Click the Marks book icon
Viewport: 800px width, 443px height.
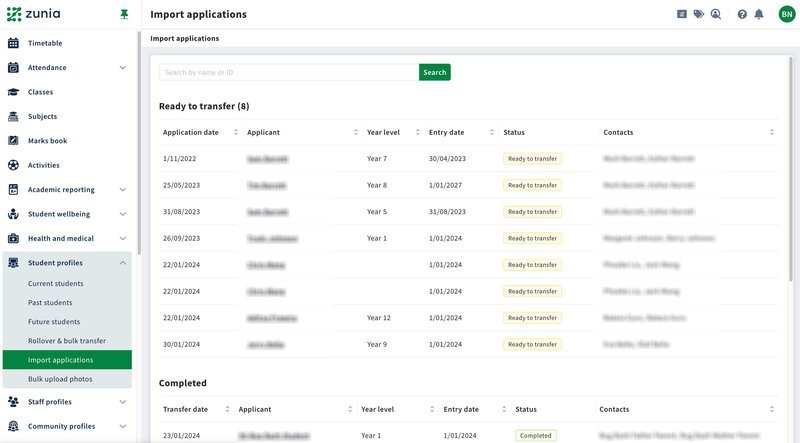(14, 141)
